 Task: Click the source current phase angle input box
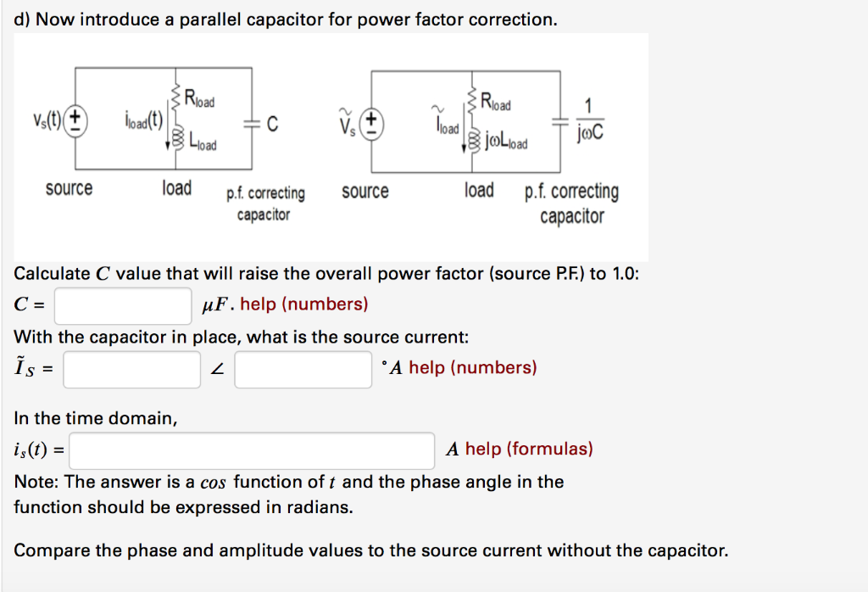(x=303, y=370)
